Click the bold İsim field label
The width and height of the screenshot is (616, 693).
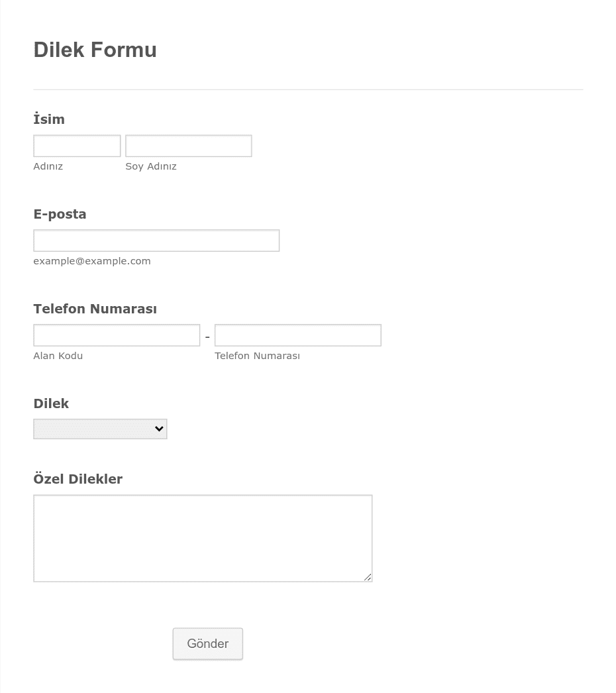pos(49,119)
